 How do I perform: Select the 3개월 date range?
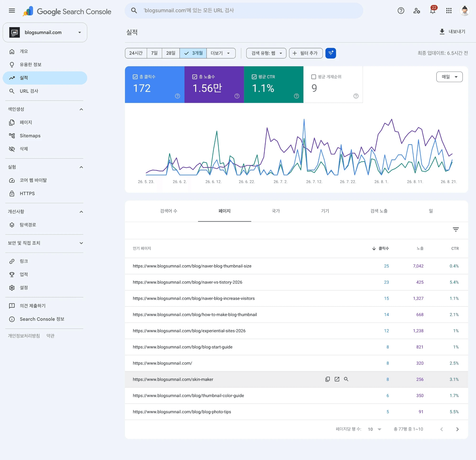(x=193, y=53)
